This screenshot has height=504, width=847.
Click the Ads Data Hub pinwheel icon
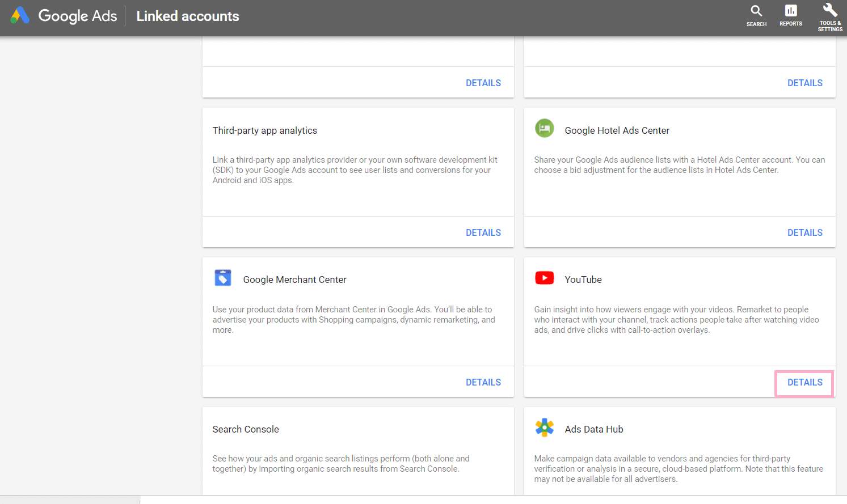coord(544,427)
